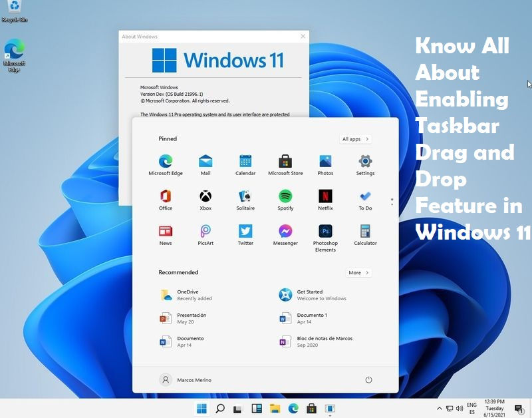Viewport: 532px width, 418px height.
Task: Open the Get Started recommendation
Action: coord(313,295)
